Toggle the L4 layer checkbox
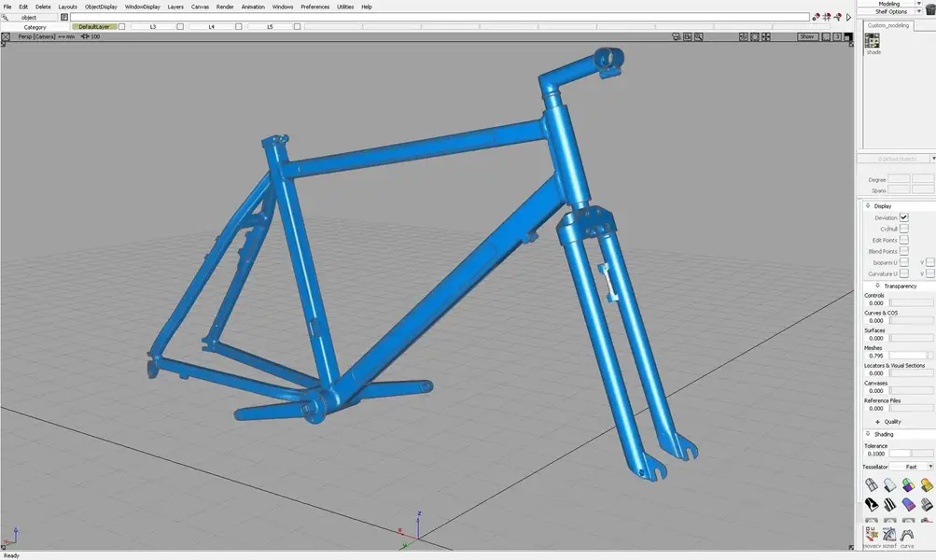The height and width of the screenshot is (560, 936). pyautogui.click(x=239, y=27)
